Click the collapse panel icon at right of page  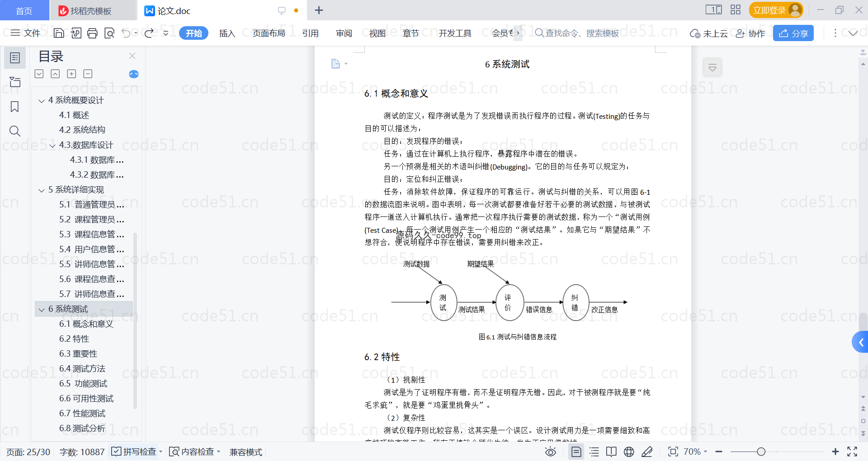pos(712,68)
